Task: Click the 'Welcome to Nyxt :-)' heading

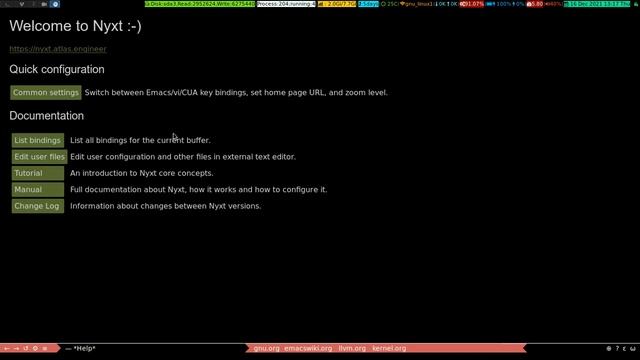Action: point(76,26)
